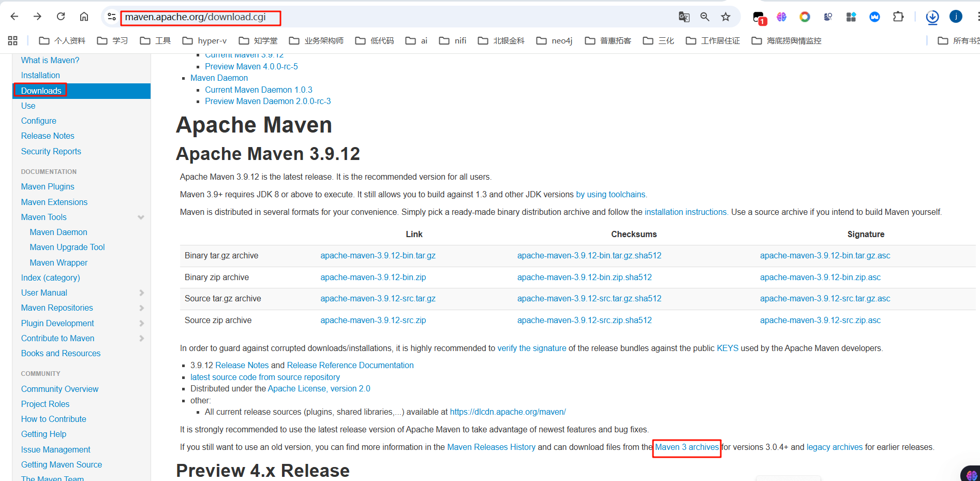Open the blue round crown extension icon
This screenshot has height=481, width=980.
[874, 17]
